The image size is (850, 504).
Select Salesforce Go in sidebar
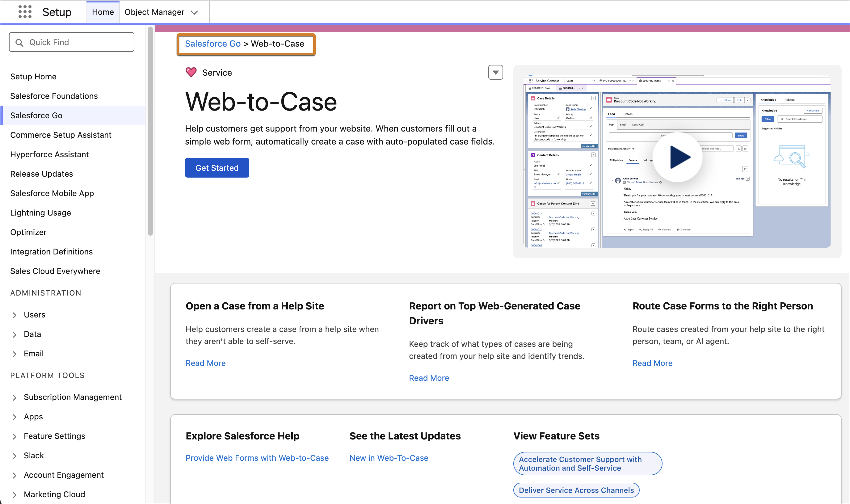click(73, 115)
